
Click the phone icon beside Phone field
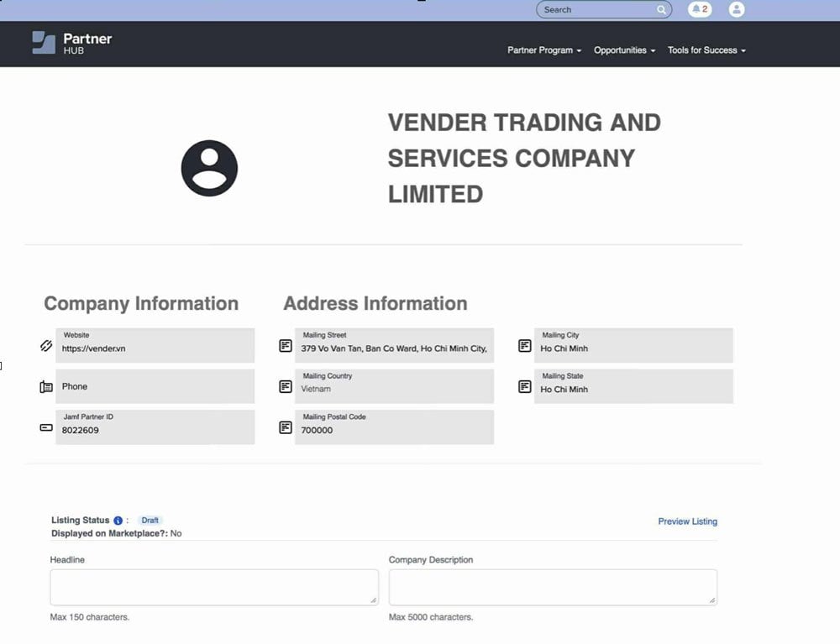pos(46,386)
